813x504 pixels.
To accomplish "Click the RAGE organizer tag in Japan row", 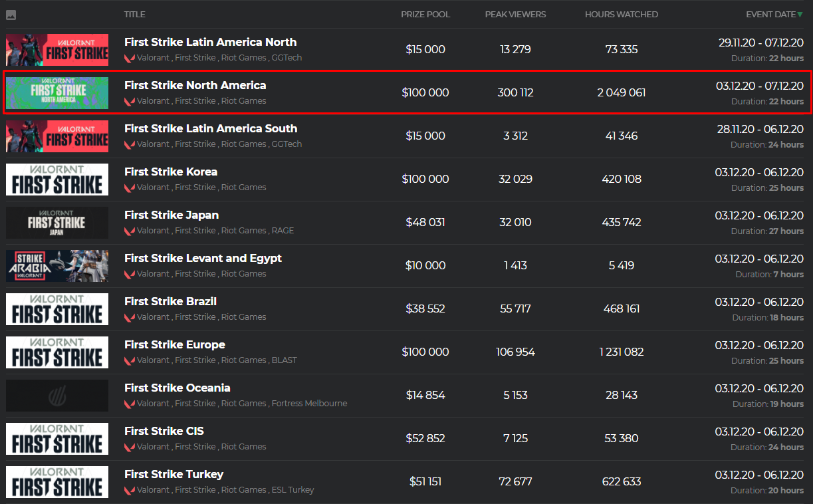I will click(x=283, y=231).
